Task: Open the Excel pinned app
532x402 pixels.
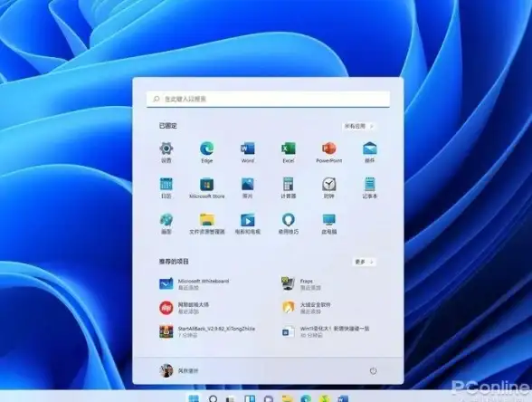Action: tap(289, 152)
